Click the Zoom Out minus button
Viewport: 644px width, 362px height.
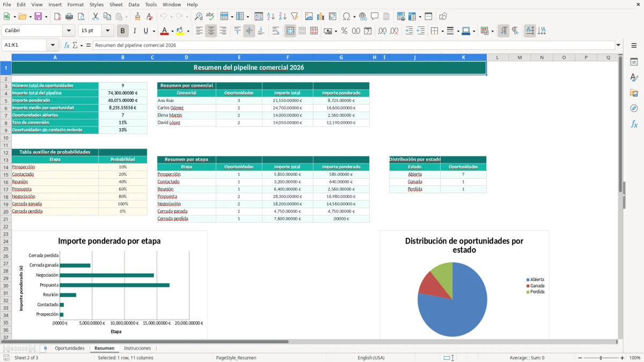pyautogui.click(x=581, y=358)
